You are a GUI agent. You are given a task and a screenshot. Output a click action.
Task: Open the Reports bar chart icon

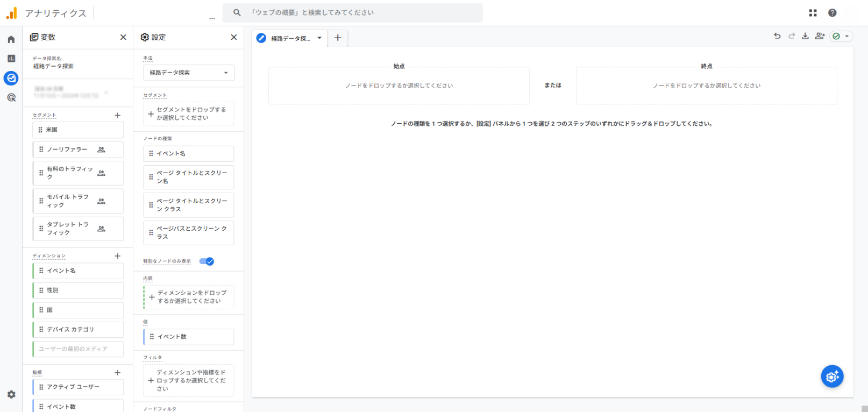(x=11, y=59)
